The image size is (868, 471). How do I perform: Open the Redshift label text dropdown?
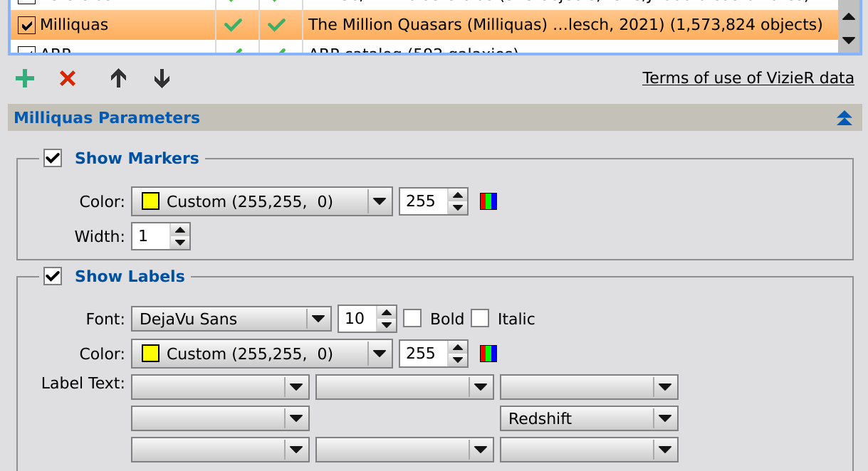pyautogui.click(x=590, y=418)
